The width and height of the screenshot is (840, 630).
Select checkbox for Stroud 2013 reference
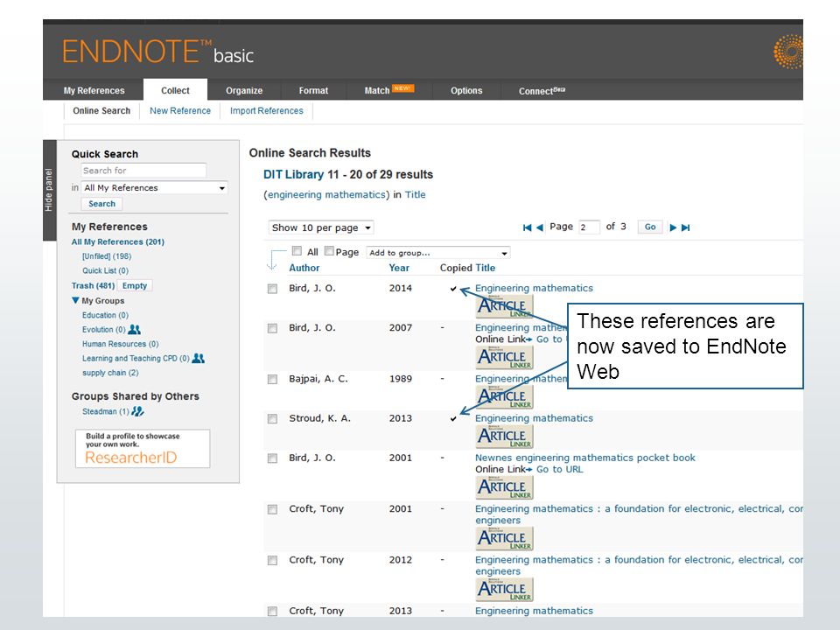273,419
